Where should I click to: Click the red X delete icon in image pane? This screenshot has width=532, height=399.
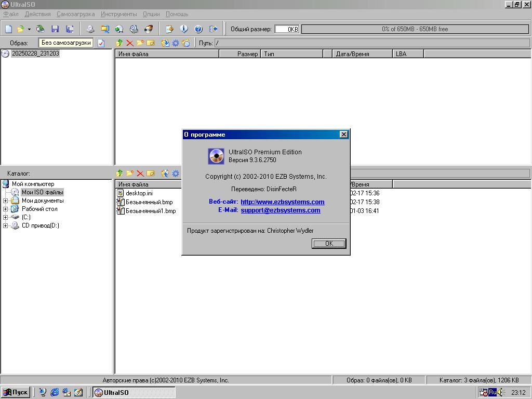click(130, 43)
